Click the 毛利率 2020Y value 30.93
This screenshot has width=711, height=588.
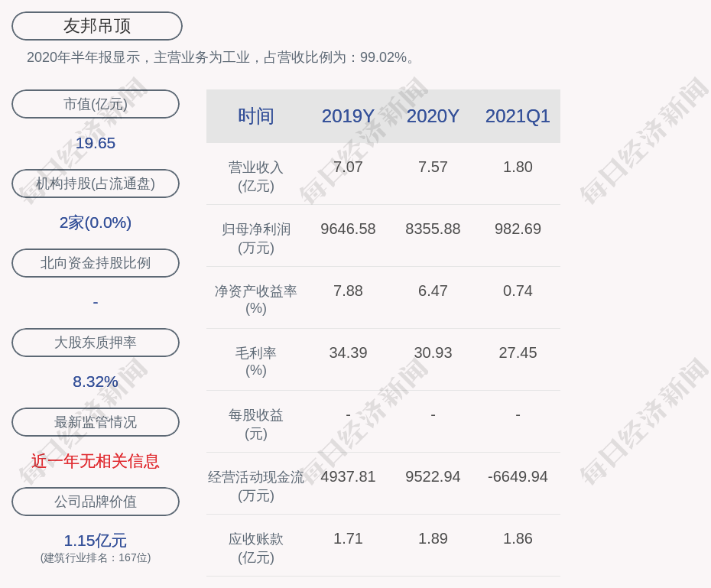pyautogui.click(x=433, y=352)
